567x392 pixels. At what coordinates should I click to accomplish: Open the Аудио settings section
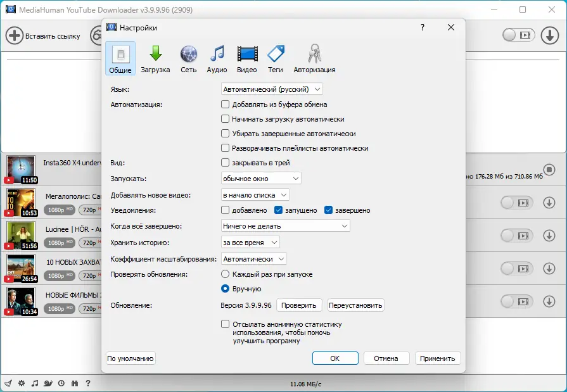pyautogui.click(x=217, y=58)
